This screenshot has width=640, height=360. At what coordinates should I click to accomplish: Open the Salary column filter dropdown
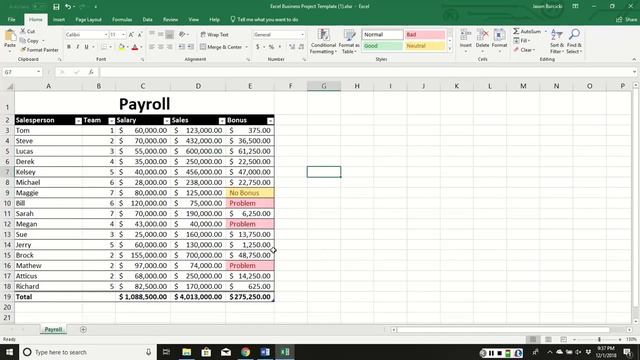[167, 121]
